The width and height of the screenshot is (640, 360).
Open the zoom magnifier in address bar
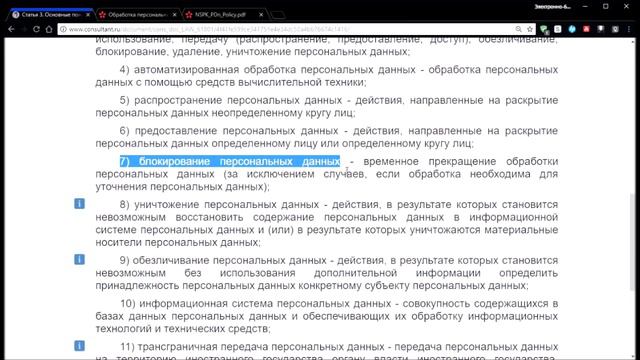click(x=518, y=29)
